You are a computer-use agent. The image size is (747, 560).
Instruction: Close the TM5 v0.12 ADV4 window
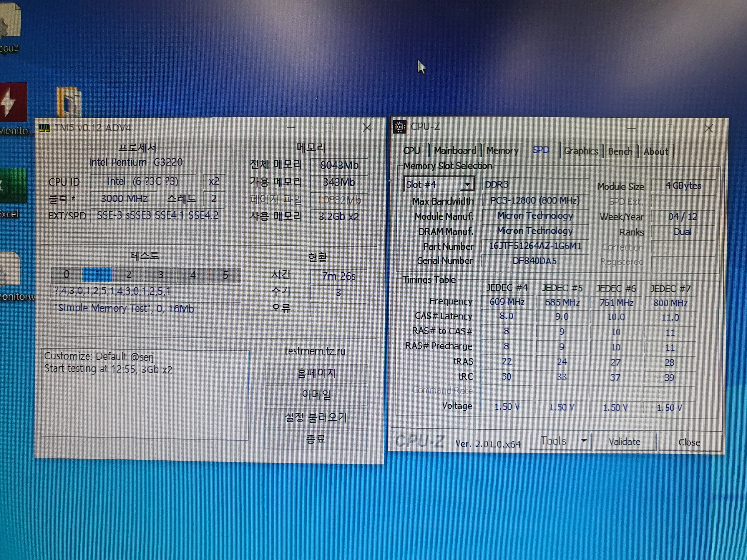[367, 128]
